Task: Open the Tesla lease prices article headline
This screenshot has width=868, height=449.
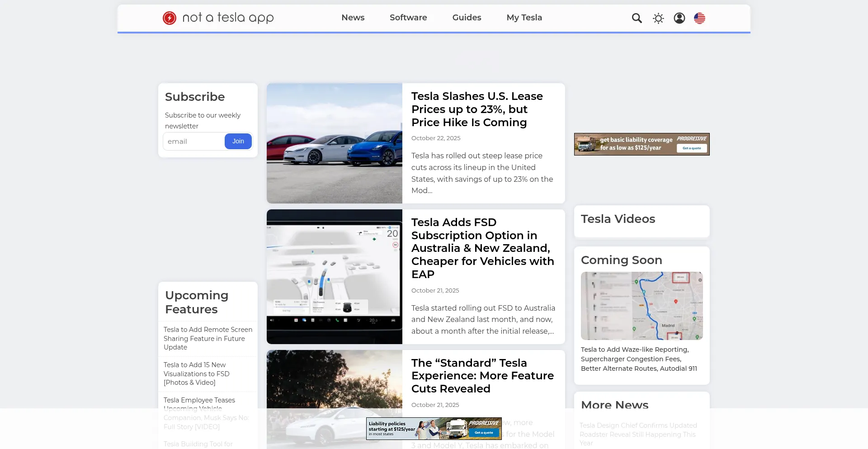Action: point(477,109)
